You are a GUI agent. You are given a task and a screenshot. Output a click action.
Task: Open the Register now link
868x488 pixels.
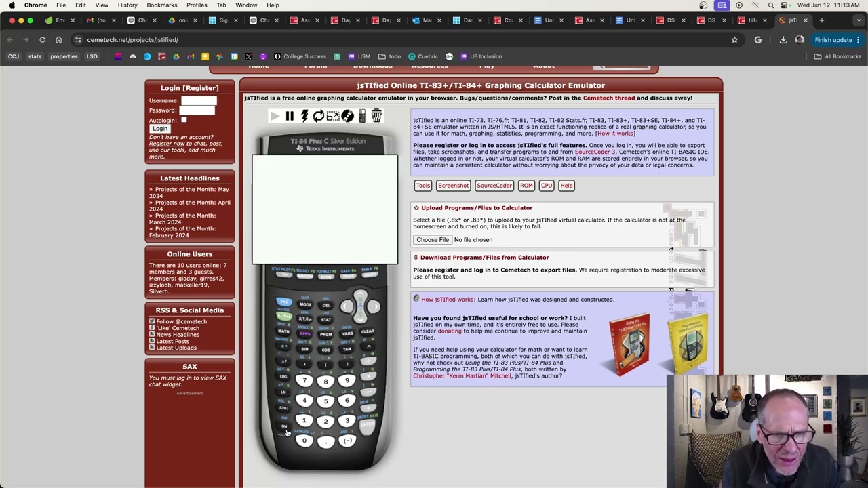(x=167, y=144)
